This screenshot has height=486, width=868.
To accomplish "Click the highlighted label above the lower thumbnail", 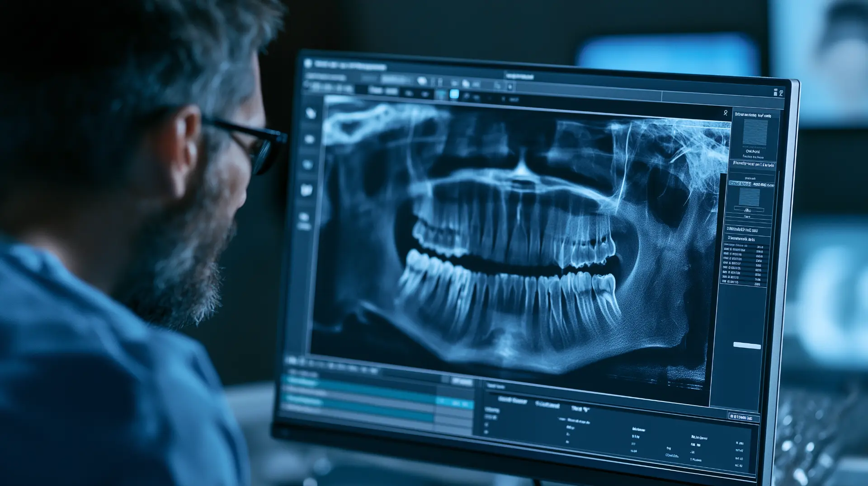I will (x=740, y=184).
